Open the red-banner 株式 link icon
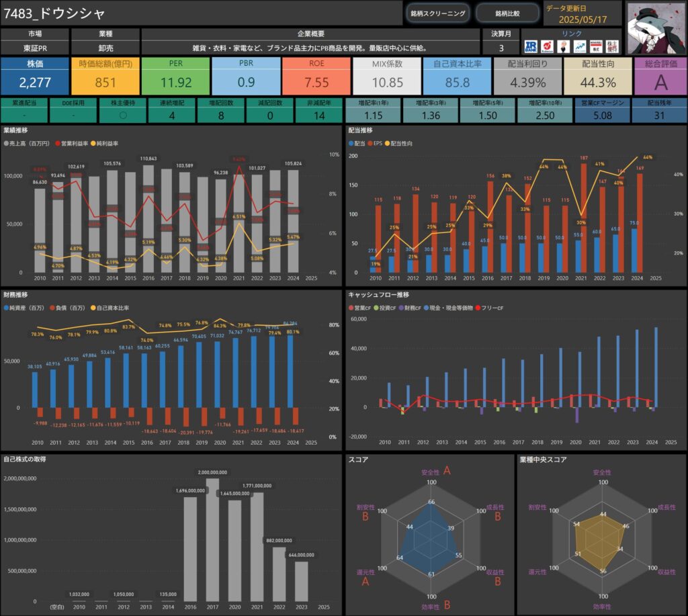 pos(596,46)
